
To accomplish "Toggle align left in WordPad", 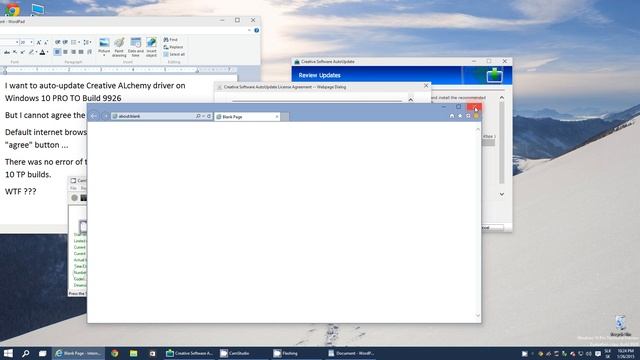I will click(x=57, y=52).
